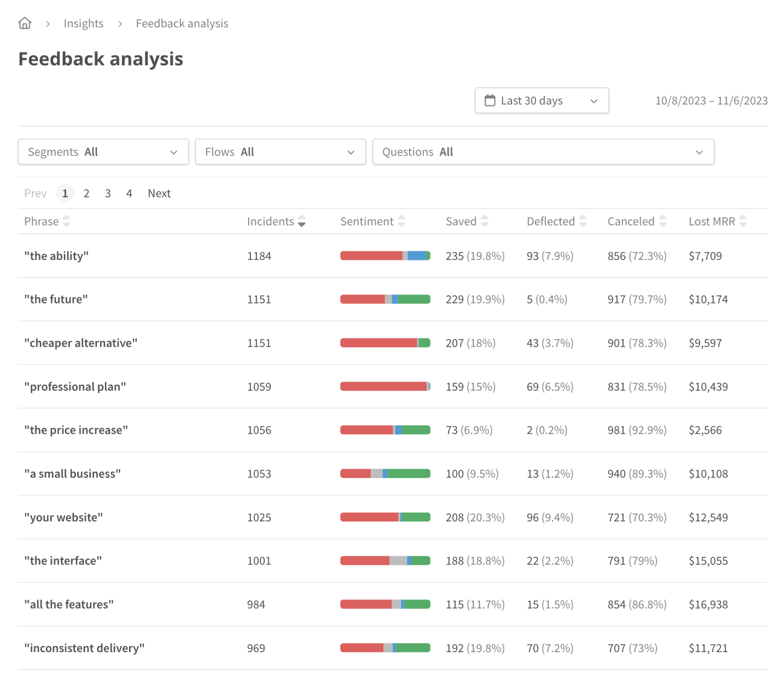Select the Deflected column sort toggle

point(583,221)
